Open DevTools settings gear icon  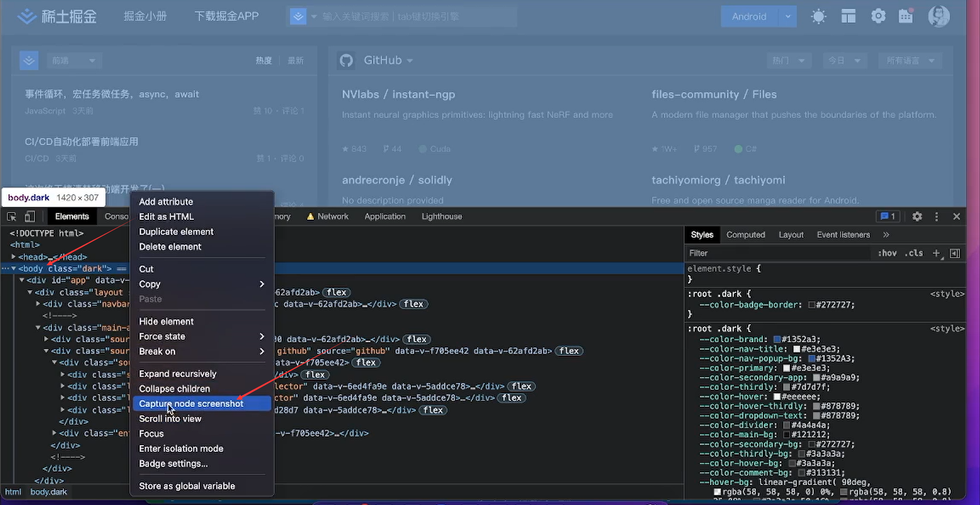point(917,217)
